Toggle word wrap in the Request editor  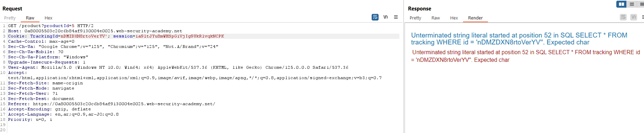pyautogui.click(x=375, y=17)
